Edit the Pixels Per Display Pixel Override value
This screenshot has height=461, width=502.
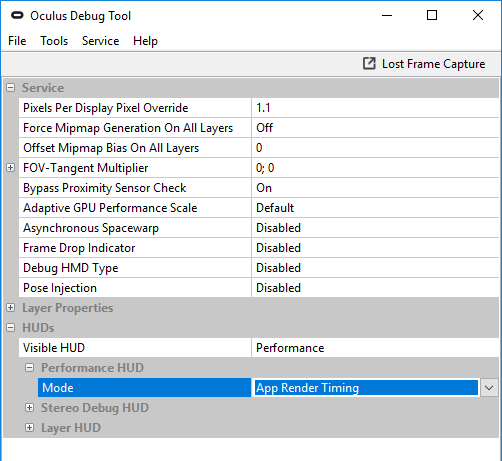pos(375,108)
